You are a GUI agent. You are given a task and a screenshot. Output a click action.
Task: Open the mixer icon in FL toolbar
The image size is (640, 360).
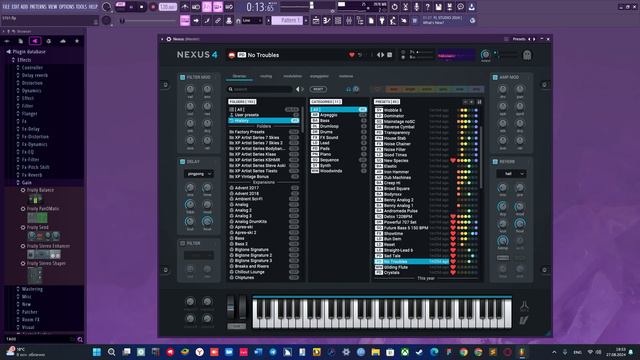point(349,20)
